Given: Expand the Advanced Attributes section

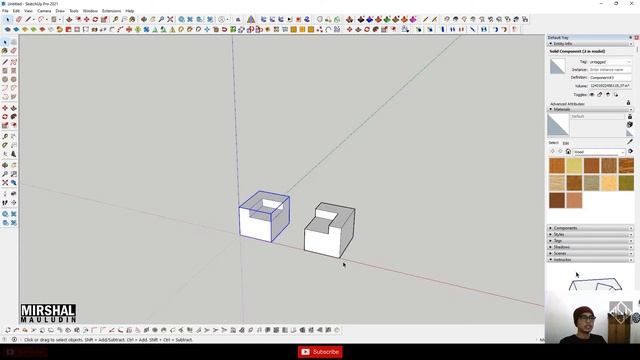Looking at the screenshot, I should pos(567,104).
